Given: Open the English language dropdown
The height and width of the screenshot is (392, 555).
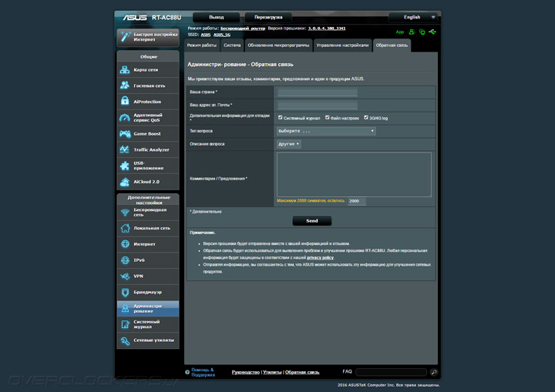Looking at the screenshot, I should click(413, 17).
